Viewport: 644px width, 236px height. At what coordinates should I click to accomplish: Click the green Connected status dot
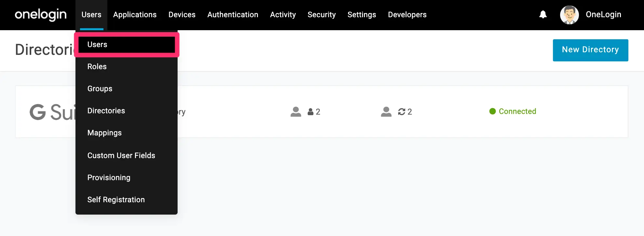492,111
